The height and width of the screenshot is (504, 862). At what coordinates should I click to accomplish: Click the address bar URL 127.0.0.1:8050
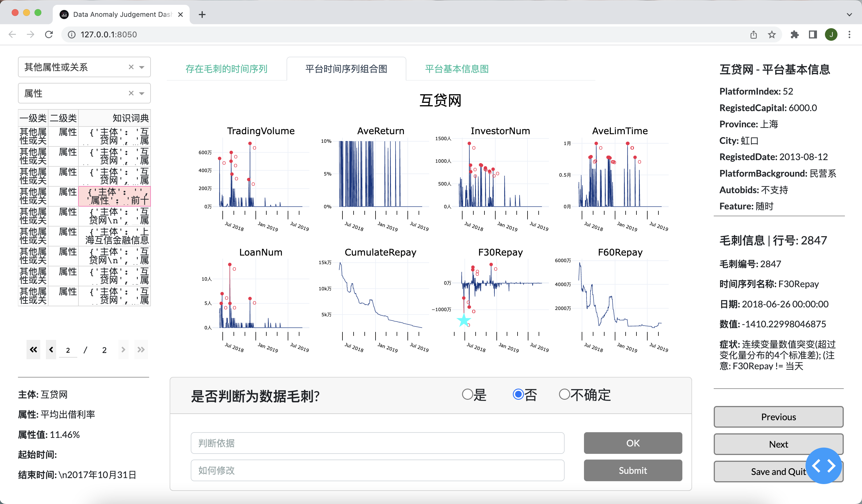tap(108, 34)
